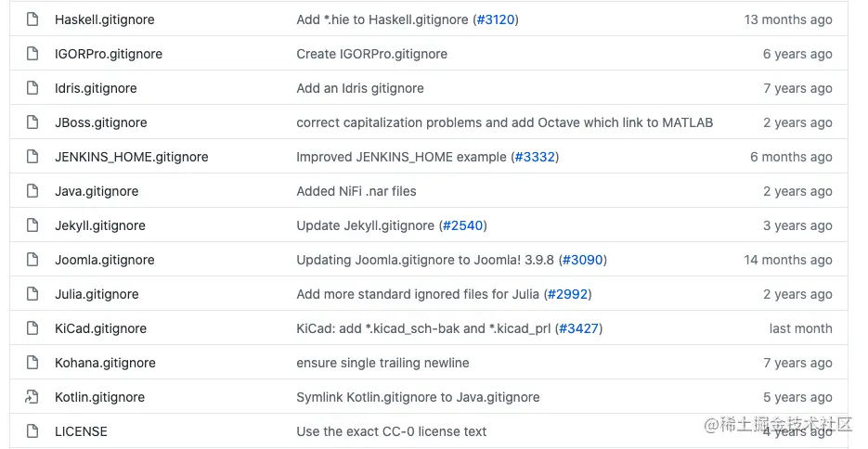The image size is (868, 449).
Task: Click the file icon beside Joomla.gitignore
Action: [x=32, y=260]
